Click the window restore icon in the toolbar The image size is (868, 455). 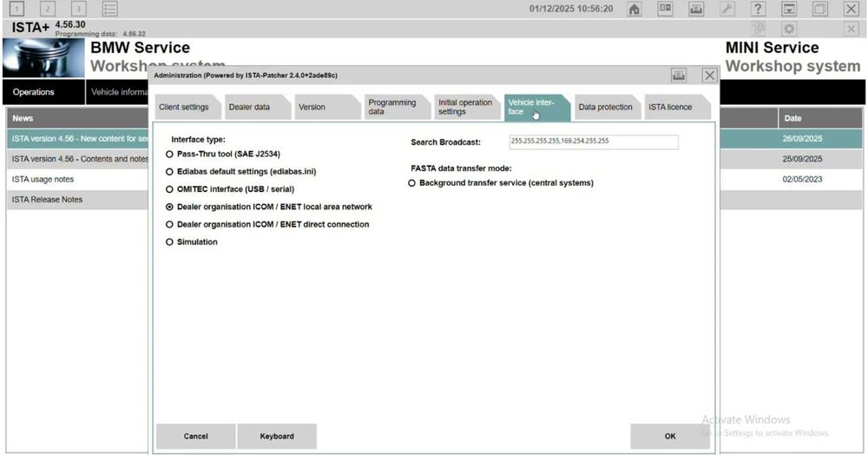(820, 9)
